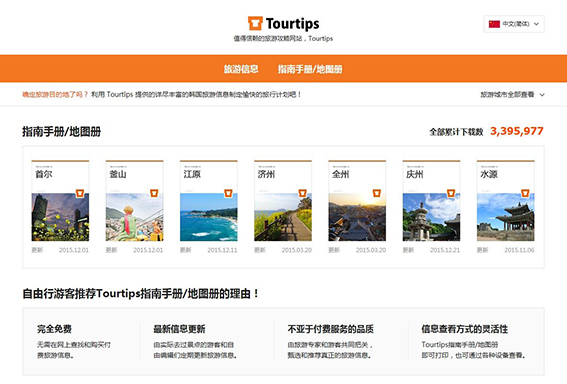567x384 pixels.
Task: Click the 济州 title text
Action: (x=266, y=174)
